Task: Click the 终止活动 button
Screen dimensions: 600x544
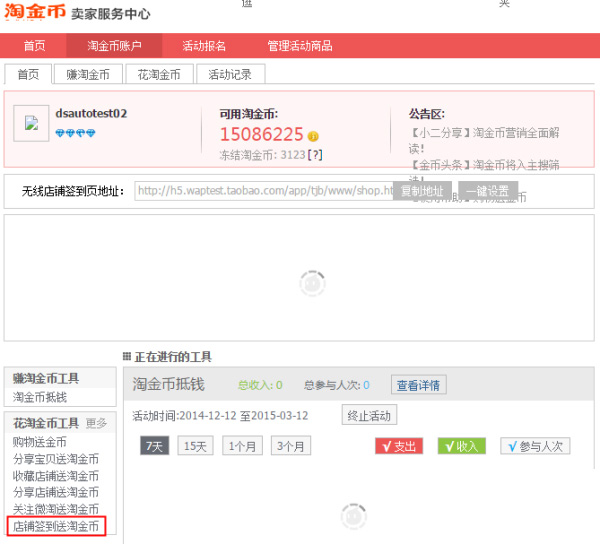Action: 369,415
